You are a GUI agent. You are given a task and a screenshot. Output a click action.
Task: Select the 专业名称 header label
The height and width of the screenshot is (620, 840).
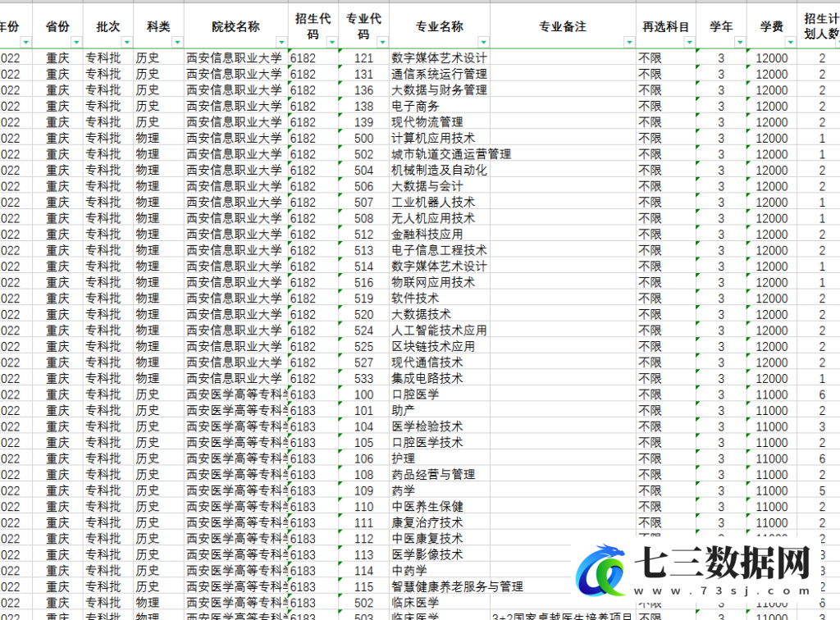(440, 27)
